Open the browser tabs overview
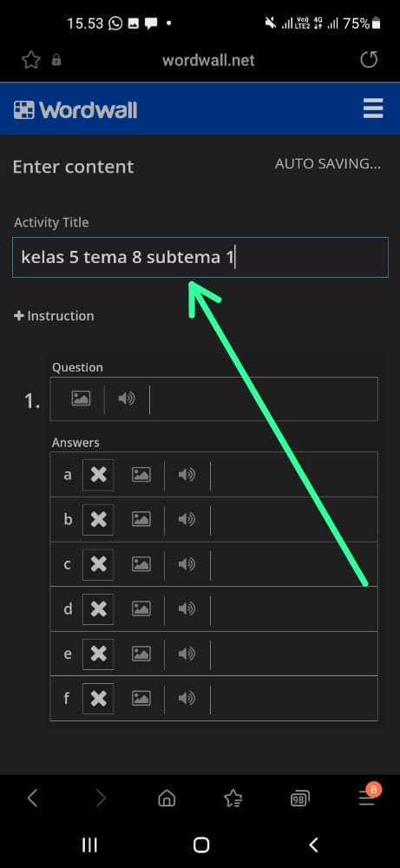This screenshot has width=400, height=868. coord(299,799)
